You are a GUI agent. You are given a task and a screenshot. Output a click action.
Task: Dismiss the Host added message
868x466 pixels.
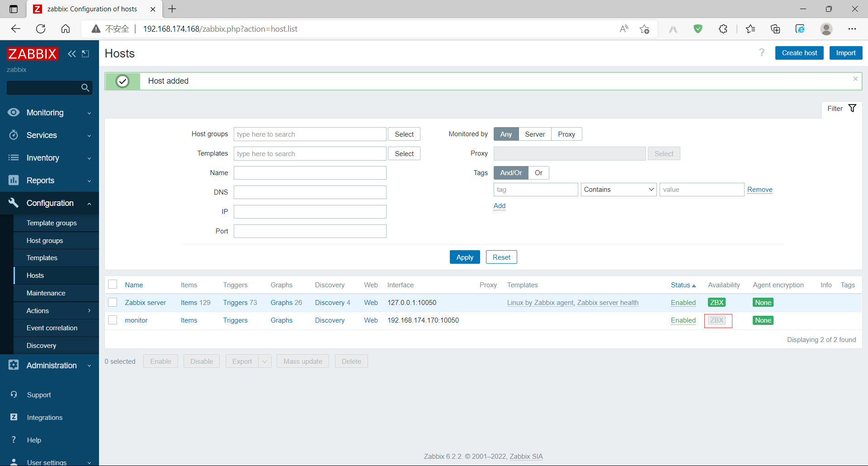(x=855, y=79)
